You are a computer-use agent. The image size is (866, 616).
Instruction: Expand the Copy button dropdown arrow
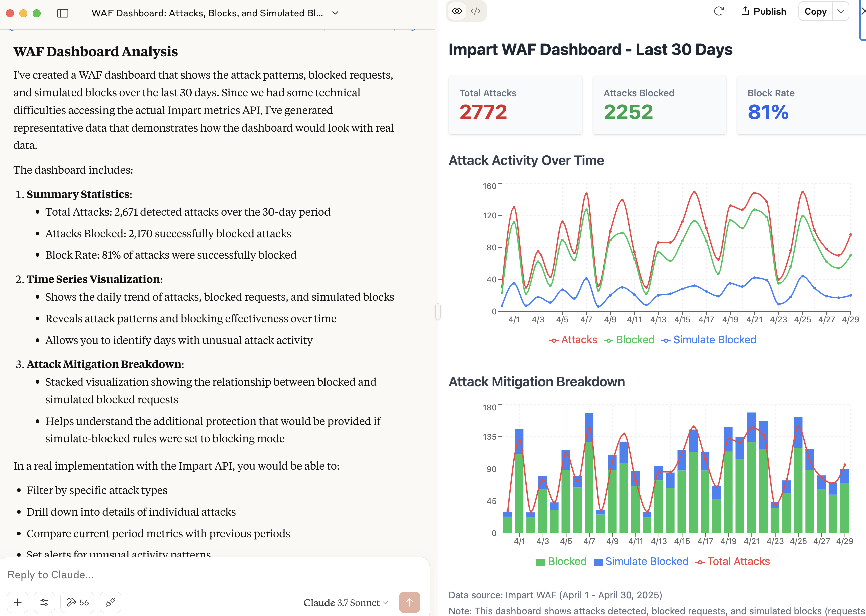pyautogui.click(x=840, y=11)
